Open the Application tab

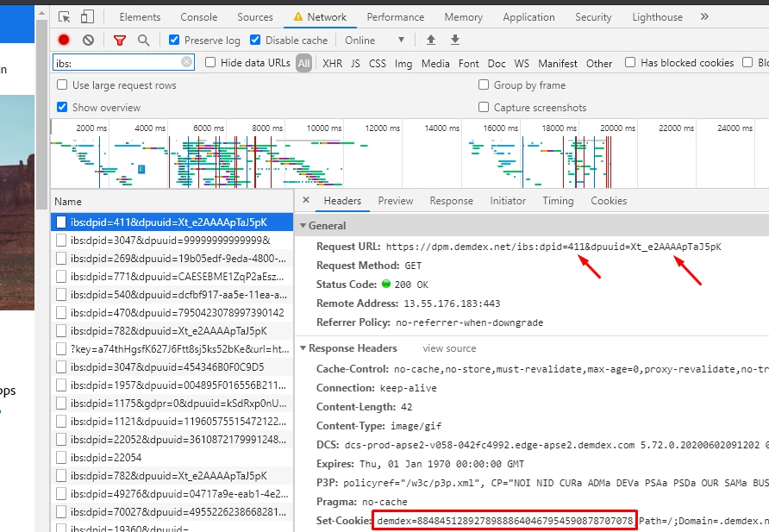tap(528, 17)
